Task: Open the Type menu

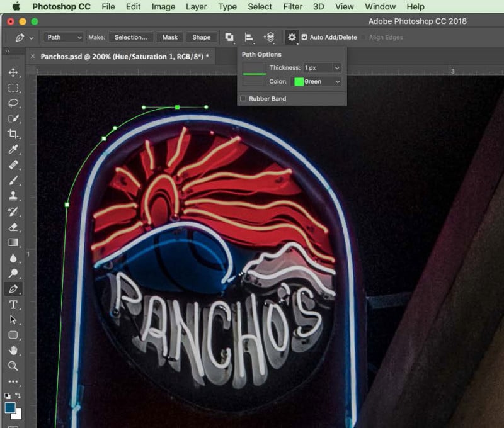Action: point(227,7)
